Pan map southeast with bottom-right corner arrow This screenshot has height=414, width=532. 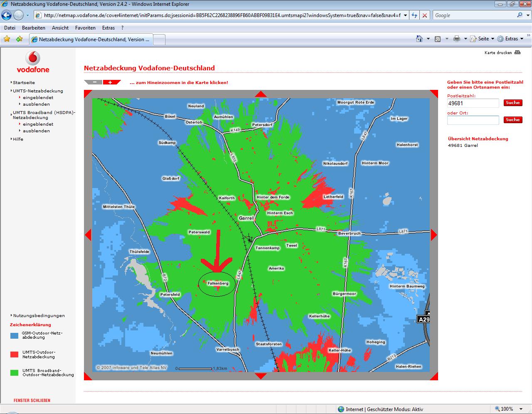pos(434,377)
